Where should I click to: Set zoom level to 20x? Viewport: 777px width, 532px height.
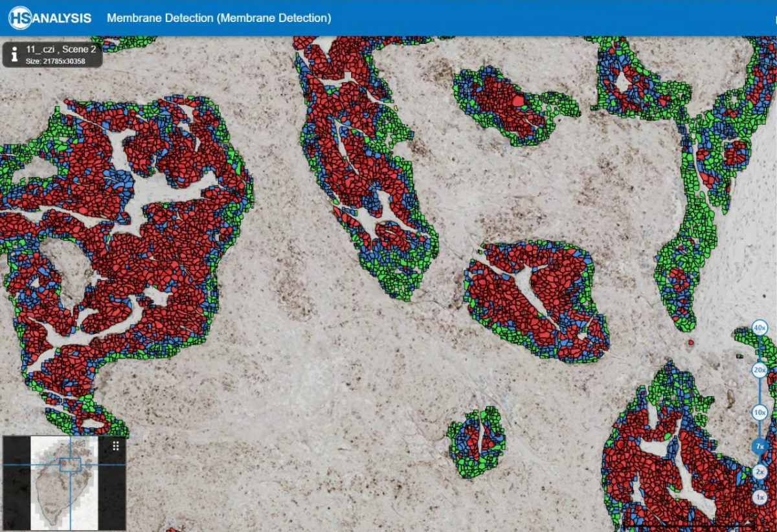point(760,370)
